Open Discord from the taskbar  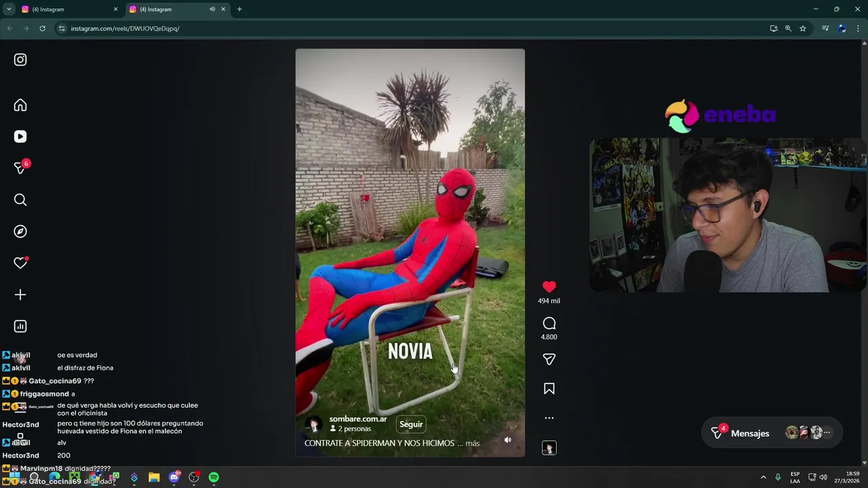pos(174,478)
